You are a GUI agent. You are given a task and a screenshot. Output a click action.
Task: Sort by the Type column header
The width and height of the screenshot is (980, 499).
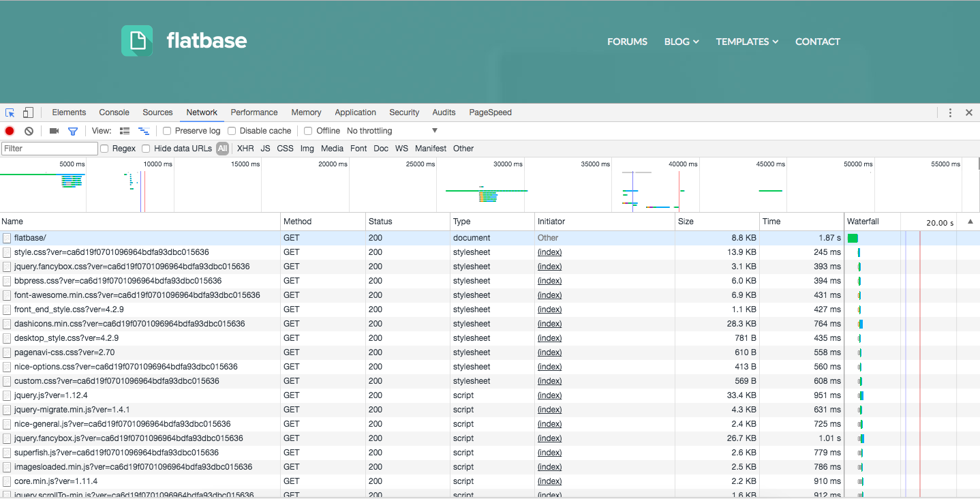pos(492,222)
